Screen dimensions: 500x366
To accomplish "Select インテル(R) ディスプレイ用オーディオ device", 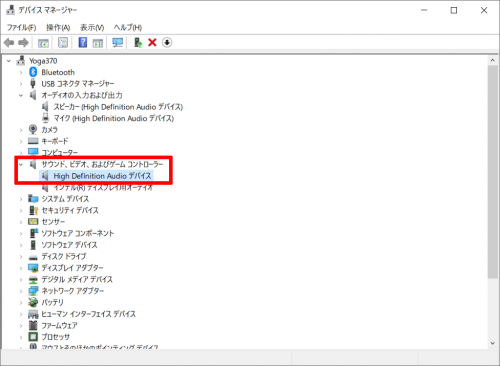I will click(103, 188).
